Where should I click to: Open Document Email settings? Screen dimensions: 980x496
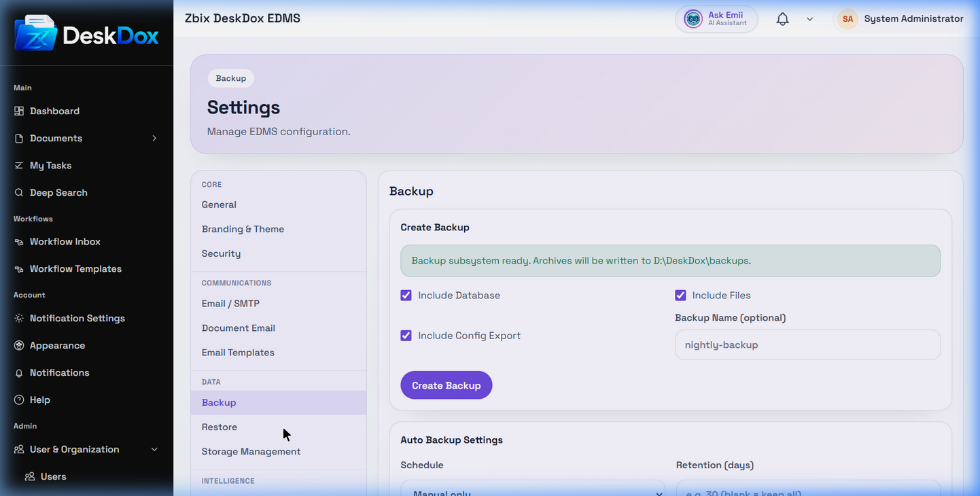(x=279, y=328)
